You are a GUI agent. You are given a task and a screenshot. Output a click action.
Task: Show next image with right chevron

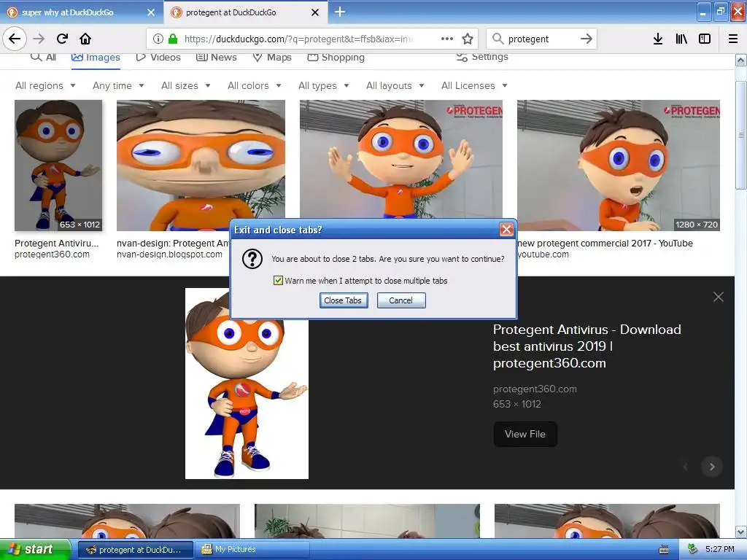click(x=712, y=467)
